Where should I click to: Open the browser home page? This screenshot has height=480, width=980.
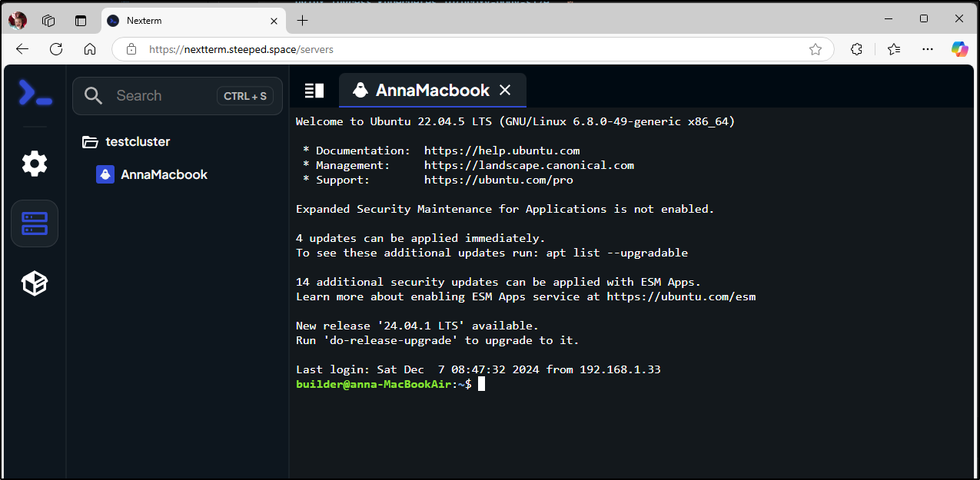click(x=90, y=49)
